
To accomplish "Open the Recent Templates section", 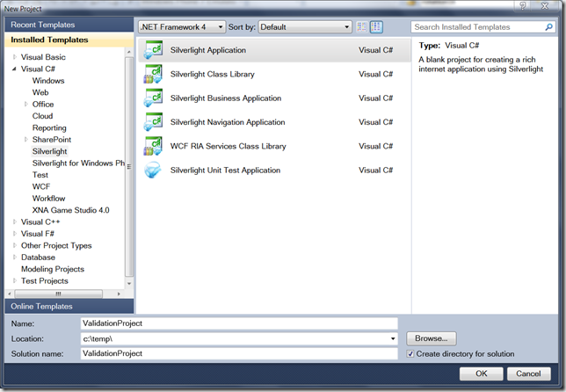I will (69, 25).
